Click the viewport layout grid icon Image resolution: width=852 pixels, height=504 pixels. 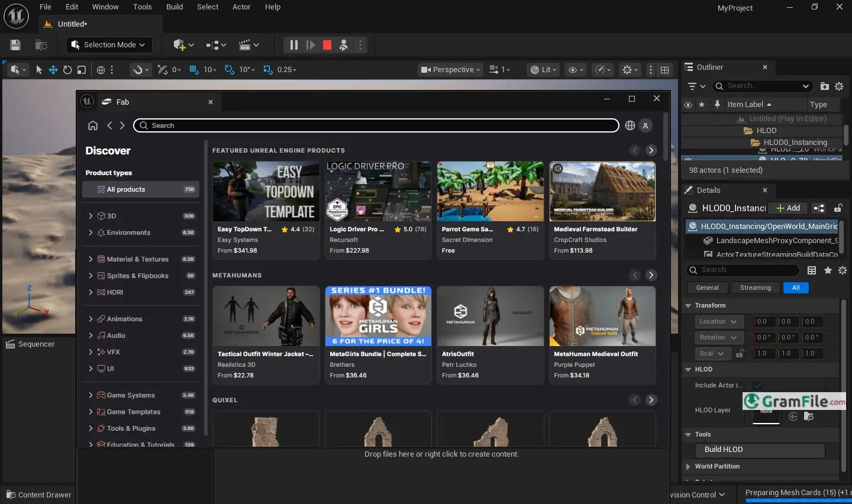point(665,70)
